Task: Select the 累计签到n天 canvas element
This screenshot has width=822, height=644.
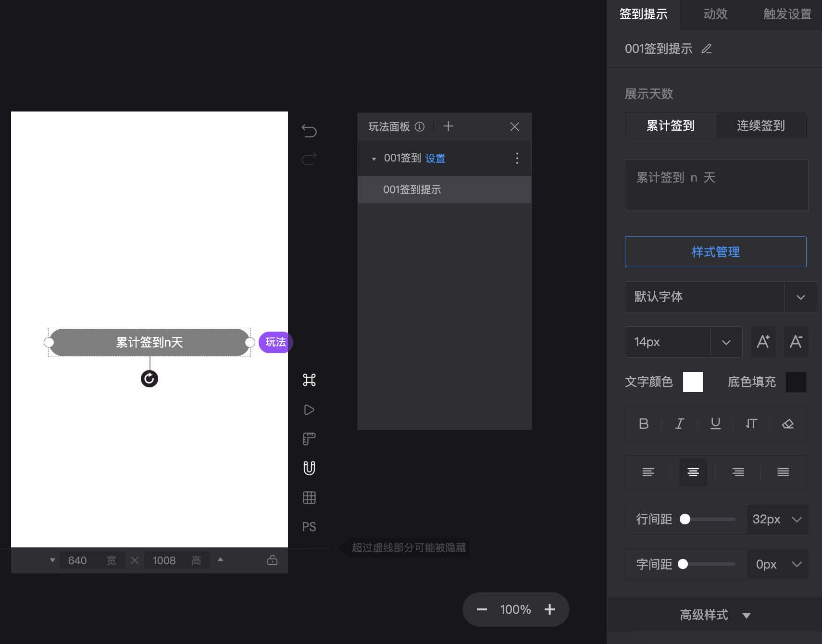Action: click(149, 342)
